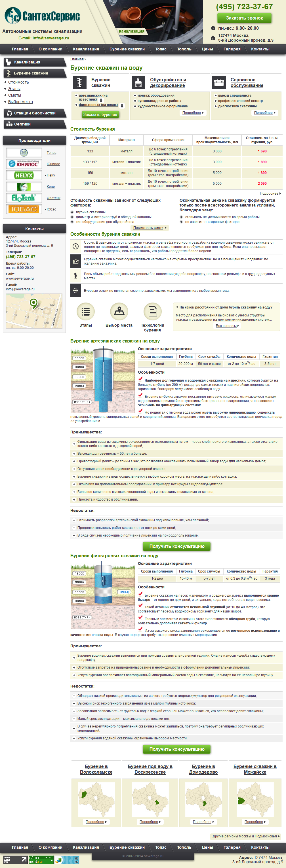286x868 pixels.
Task: Click the drill rig icon in features list
Action: tap(76, 276)
